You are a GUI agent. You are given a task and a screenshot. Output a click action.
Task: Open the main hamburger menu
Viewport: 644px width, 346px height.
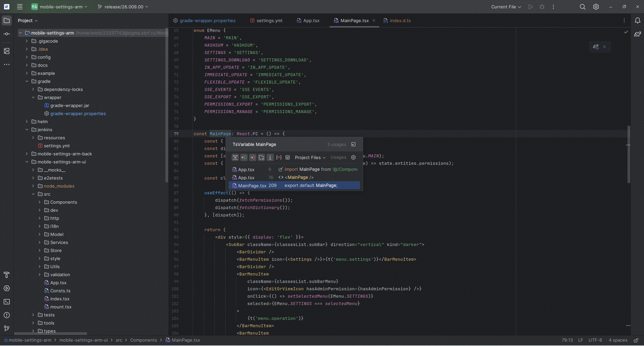pos(19,7)
